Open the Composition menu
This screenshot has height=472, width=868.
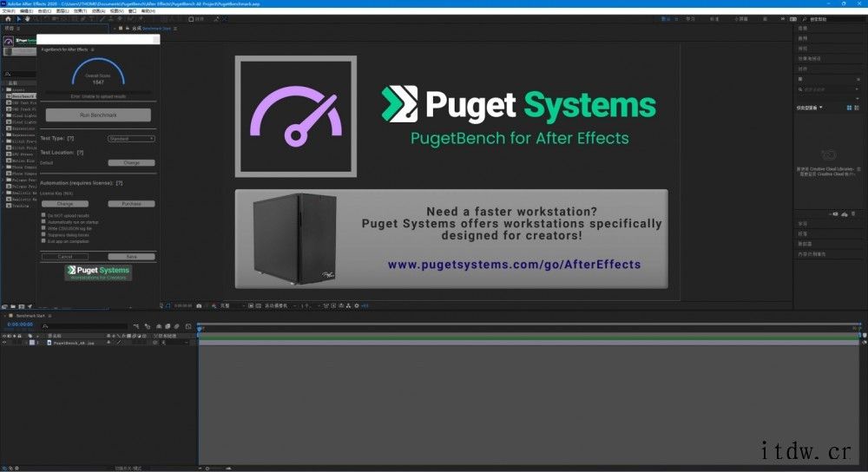[44, 11]
